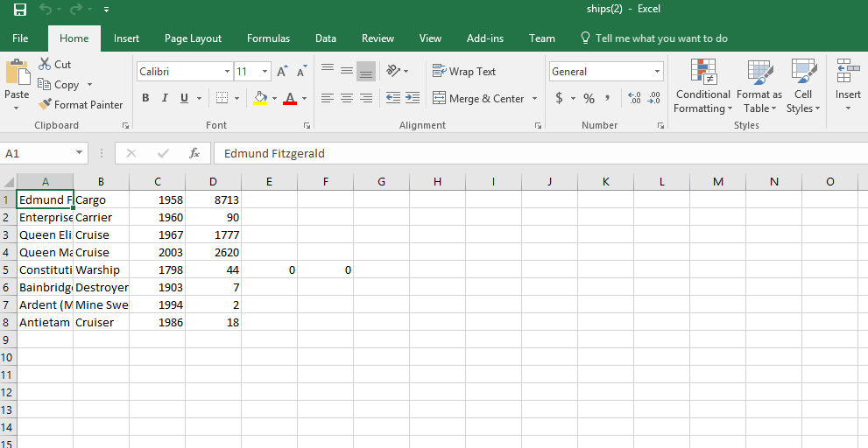Open the Alignment dialog launcher
This screenshot has height=448, width=868.
[538, 126]
